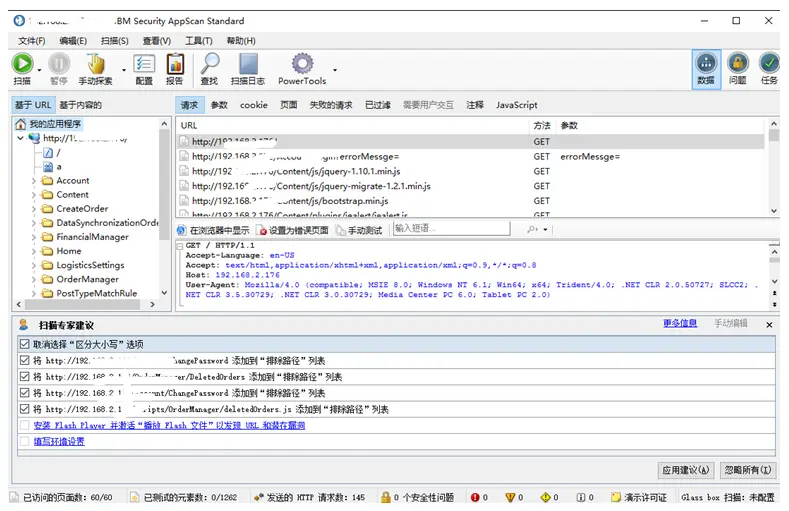Image resolution: width=789 pixels, height=511 pixels.
Task: Open the 扫描(S) menu
Action: click(114, 41)
